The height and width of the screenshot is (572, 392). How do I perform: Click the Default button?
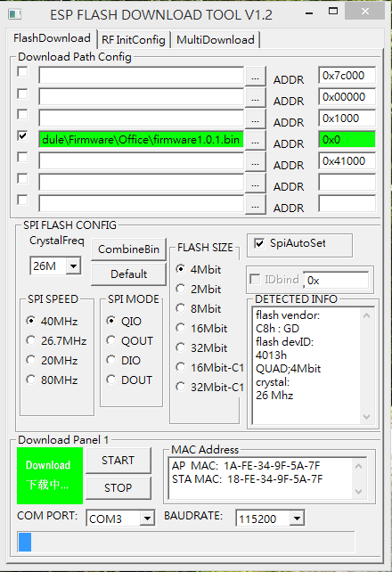point(128,274)
